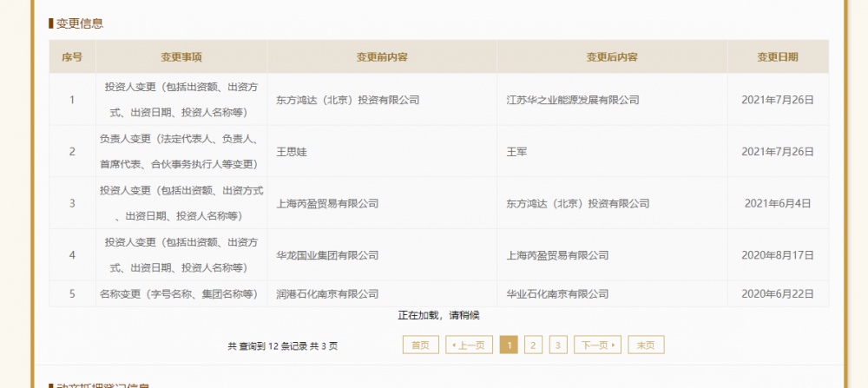The image size is (868, 388).
Task: Click the 序号 column header
Action: (72, 57)
